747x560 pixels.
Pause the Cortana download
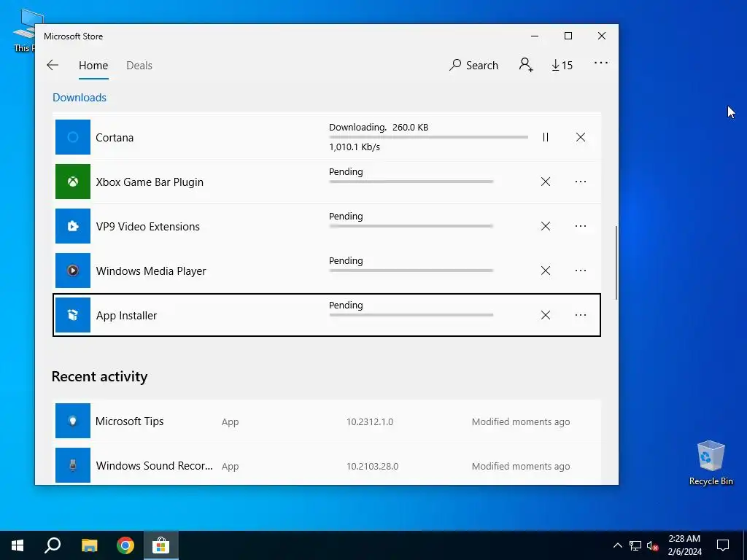tap(546, 137)
